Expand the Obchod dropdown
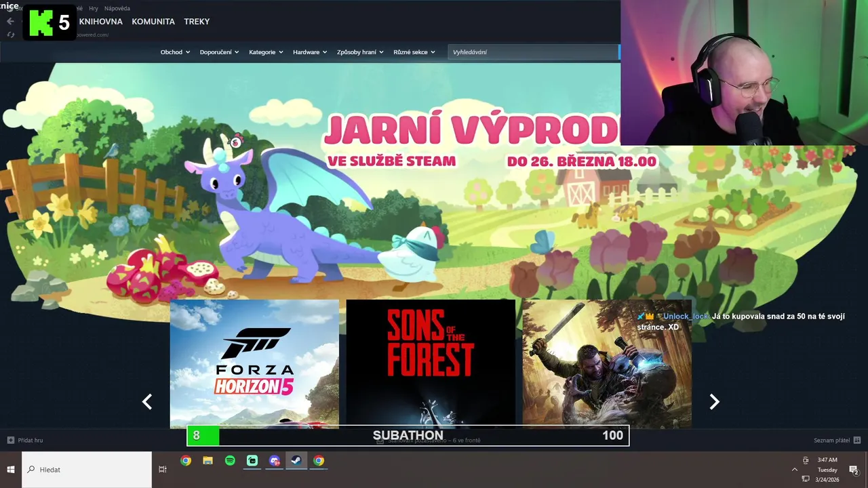868x488 pixels. (175, 52)
